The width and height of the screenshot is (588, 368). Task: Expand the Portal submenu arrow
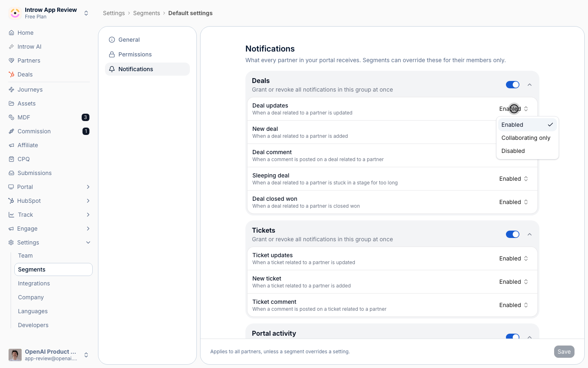click(88, 187)
